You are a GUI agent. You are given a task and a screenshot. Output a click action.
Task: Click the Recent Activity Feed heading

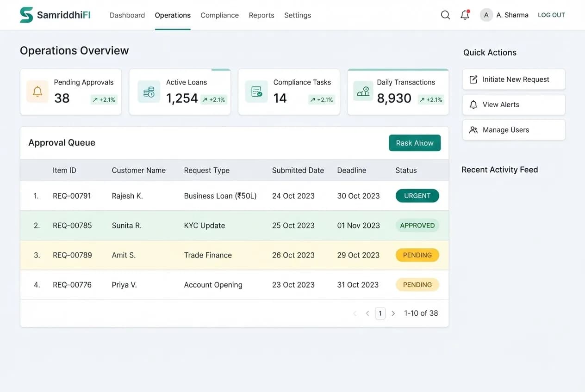click(500, 170)
